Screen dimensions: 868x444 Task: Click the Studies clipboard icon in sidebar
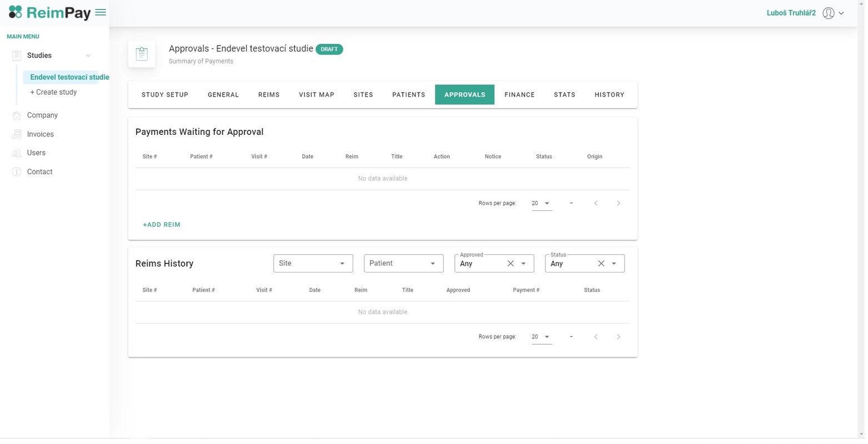(17, 56)
